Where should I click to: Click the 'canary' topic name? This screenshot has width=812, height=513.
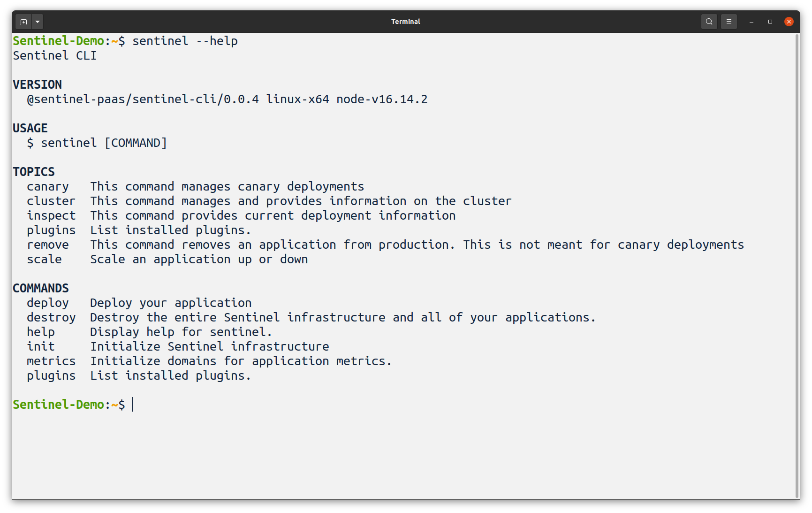tap(48, 187)
